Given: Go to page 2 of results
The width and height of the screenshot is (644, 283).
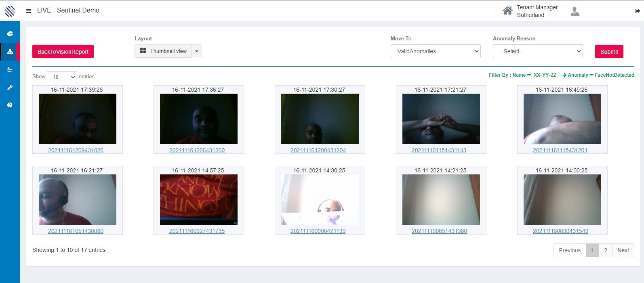Looking at the screenshot, I should coord(605,250).
